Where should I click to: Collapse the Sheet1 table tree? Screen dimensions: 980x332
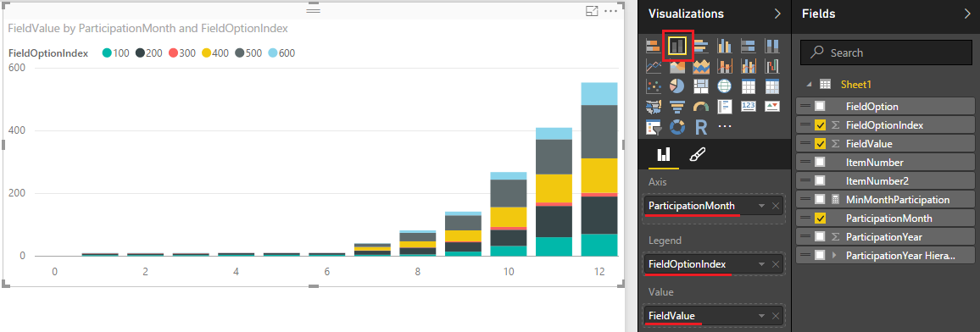pos(810,85)
